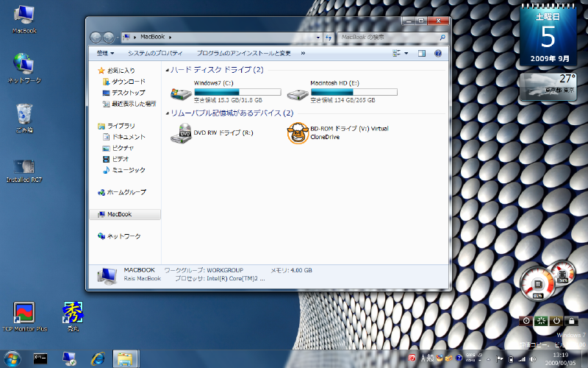
Task: Open ピクチャ library
Action: 118,148
